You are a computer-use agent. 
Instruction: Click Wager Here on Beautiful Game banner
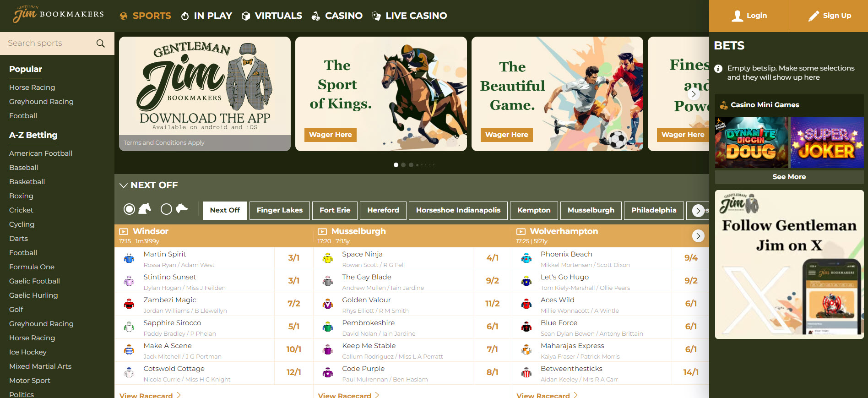coord(507,135)
